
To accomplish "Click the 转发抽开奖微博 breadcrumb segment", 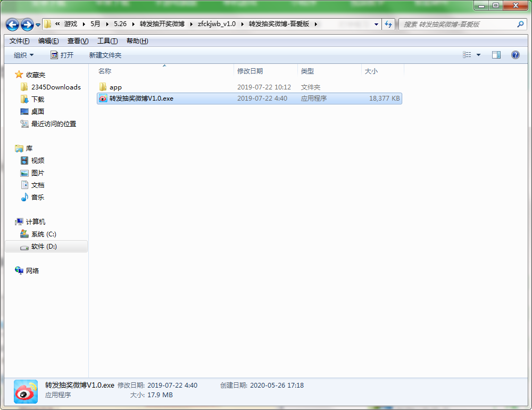I will (162, 24).
